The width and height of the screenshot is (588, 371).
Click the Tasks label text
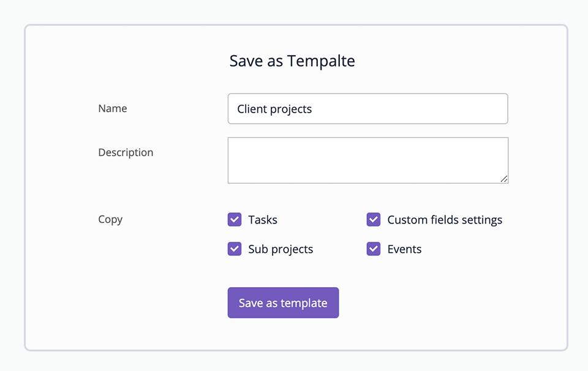pos(263,220)
